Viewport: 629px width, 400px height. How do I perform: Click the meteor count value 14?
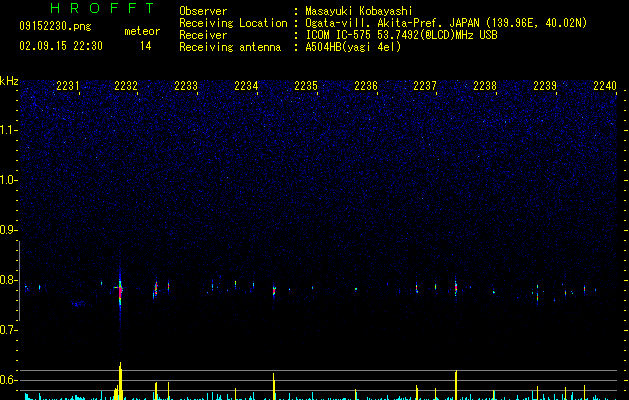pyautogui.click(x=146, y=46)
